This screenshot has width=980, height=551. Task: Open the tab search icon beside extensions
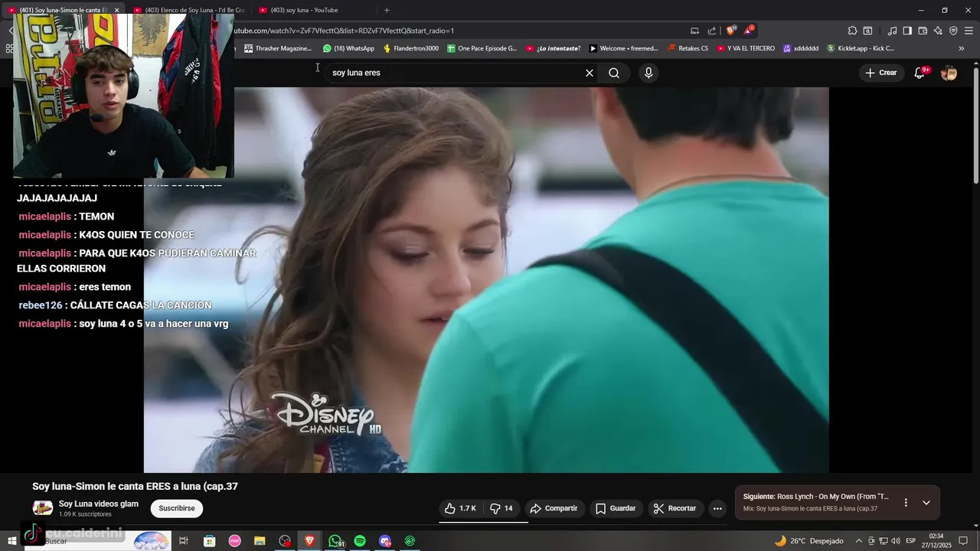click(867, 31)
